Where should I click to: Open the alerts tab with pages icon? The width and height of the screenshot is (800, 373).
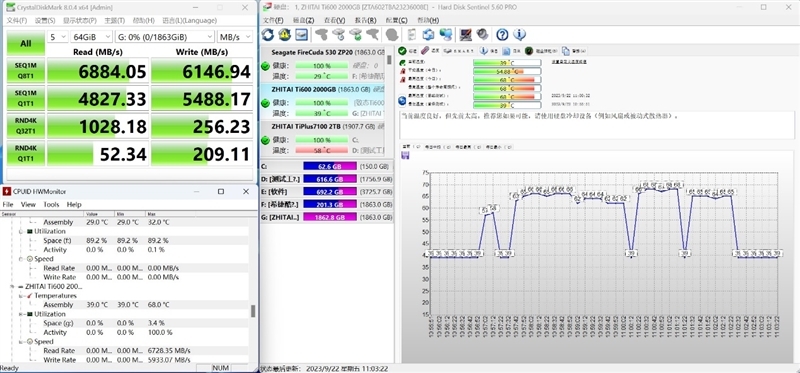(x=574, y=51)
